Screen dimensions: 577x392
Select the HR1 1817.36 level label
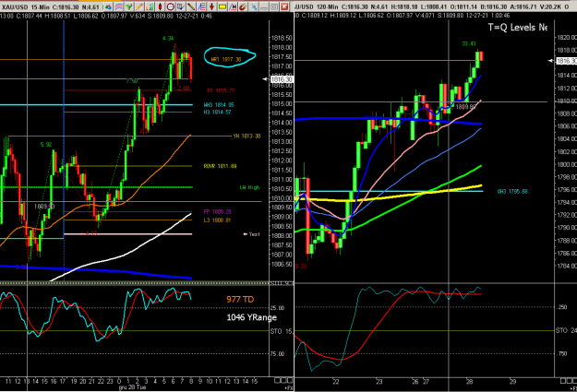pyautogui.click(x=226, y=60)
